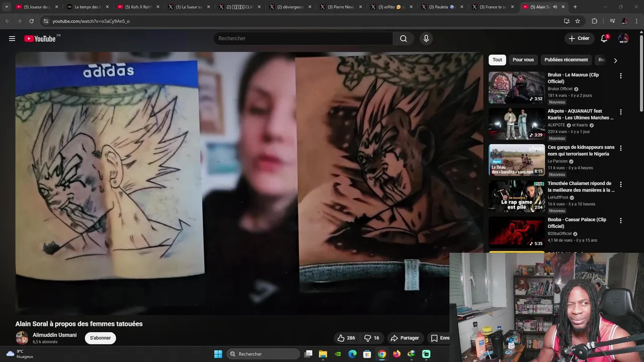Viewport: 644px width, 362px height.
Task: Bookmark this page with the star
Action: (578, 21)
